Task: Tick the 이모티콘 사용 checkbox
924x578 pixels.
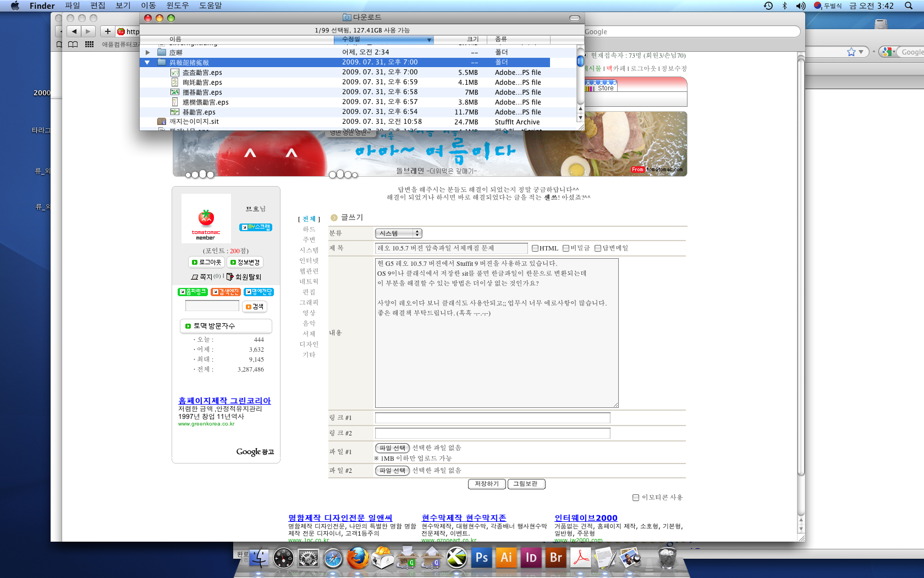Action: point(636,498)
